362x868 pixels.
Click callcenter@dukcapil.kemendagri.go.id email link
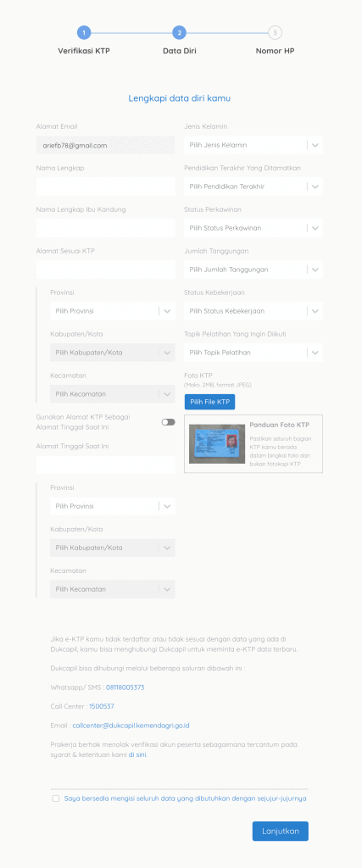pos(131,726)
